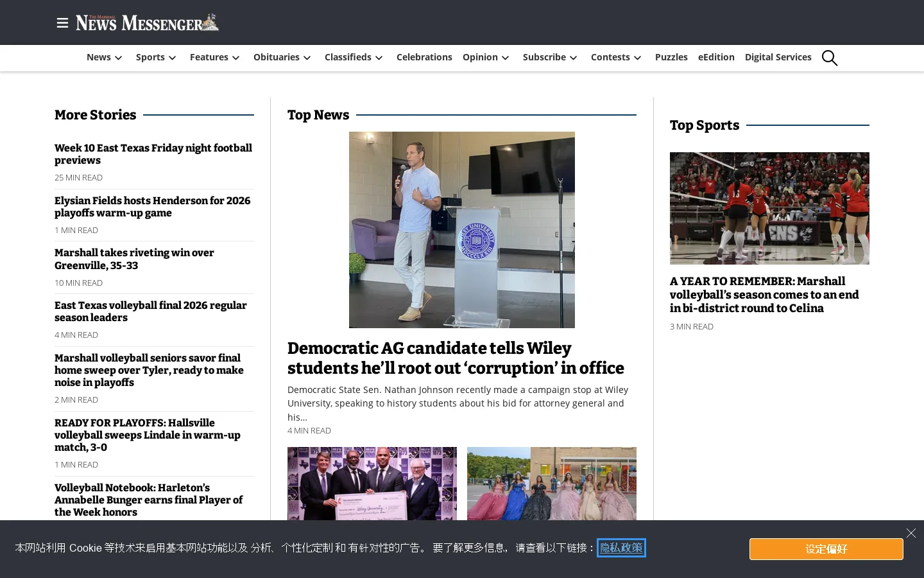Read Week 10 East Texas football previews
This screenshot has width=924, height=578.
tap(153, 154)
